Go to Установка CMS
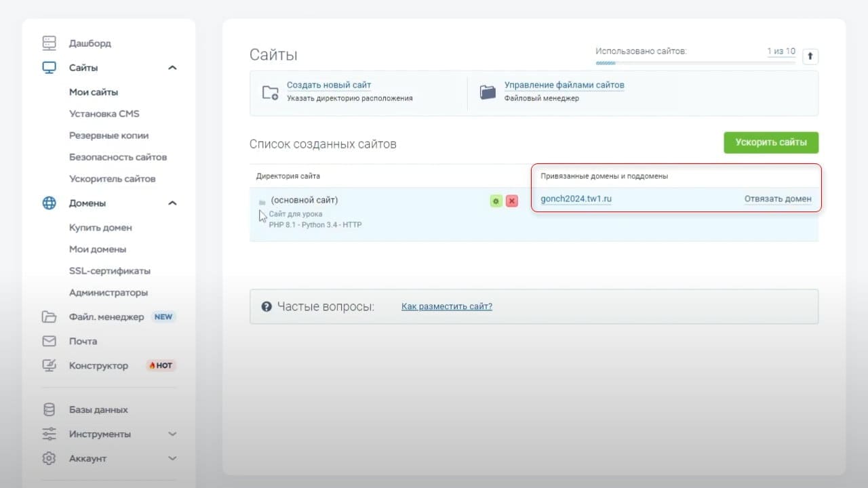The width and height of the screenshot is (868, 488). [104, 114]
